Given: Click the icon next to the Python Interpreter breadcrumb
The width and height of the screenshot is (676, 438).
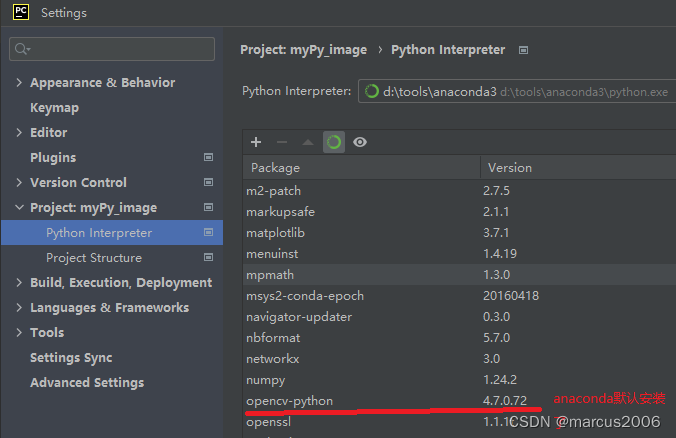Looking at the screenshot, I should point(524,50).
